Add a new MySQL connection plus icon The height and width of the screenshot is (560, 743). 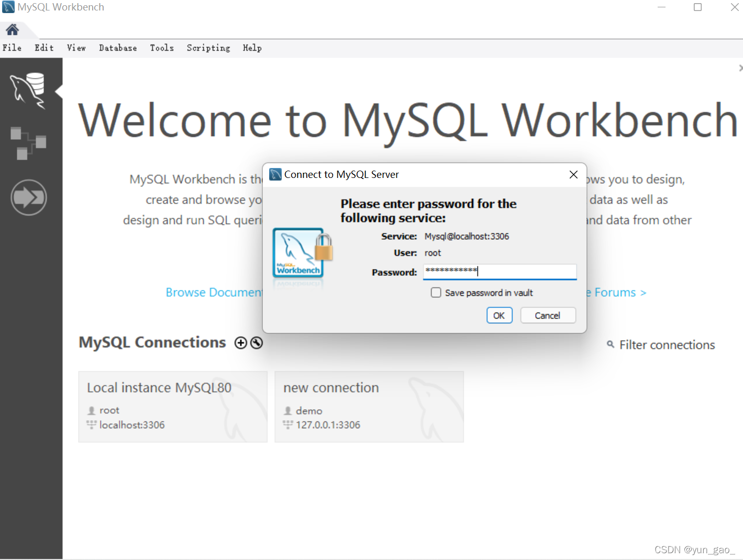pyautogui.click(x=241, y=343)
